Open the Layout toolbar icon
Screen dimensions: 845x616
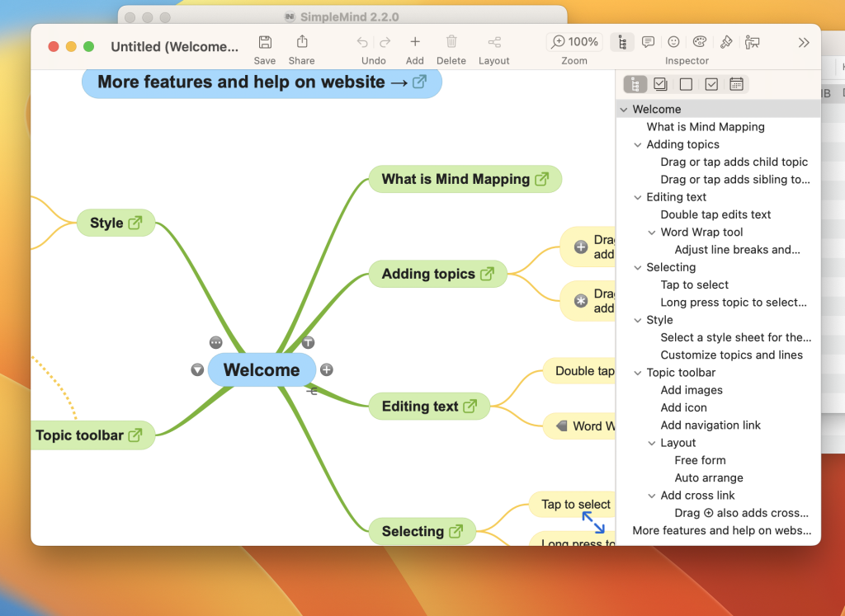494,42
